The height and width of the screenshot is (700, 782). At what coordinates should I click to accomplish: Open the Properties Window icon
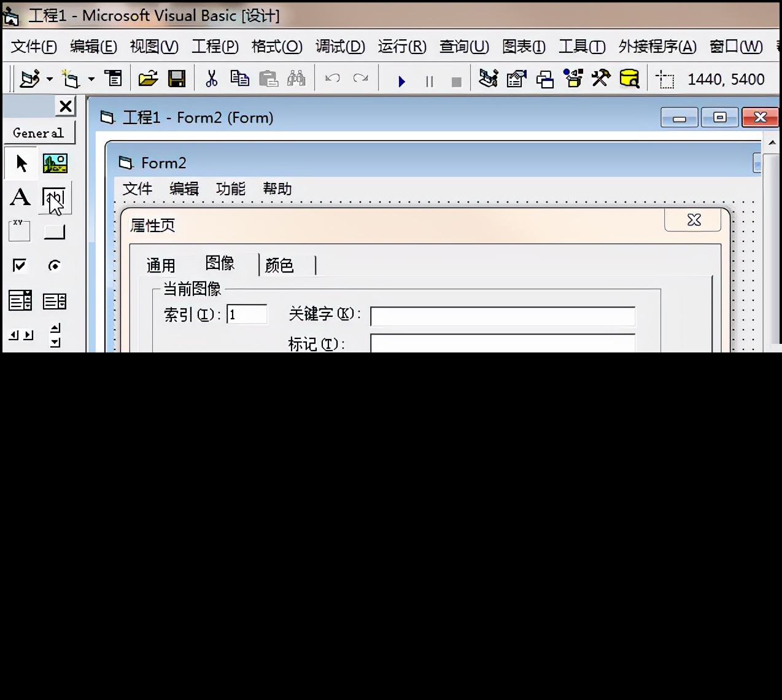pyautogui.click(x=517, y=79)
